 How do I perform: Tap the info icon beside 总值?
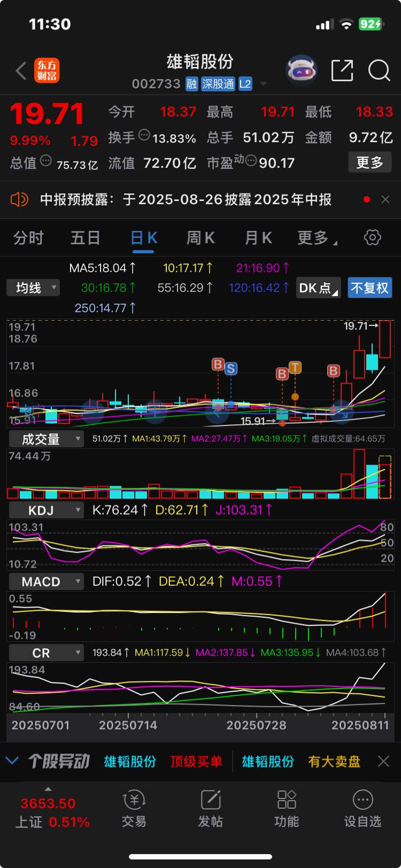[x=46, y=160]
